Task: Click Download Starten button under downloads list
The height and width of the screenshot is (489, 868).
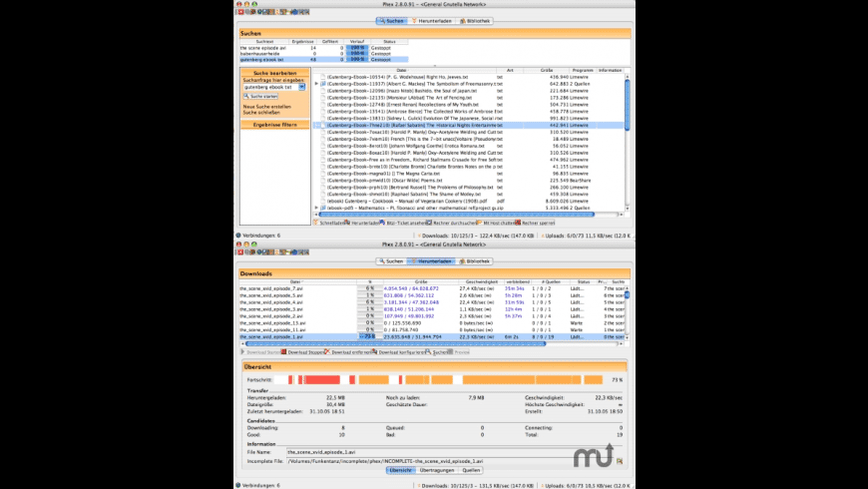Action: tap(260, 352)
